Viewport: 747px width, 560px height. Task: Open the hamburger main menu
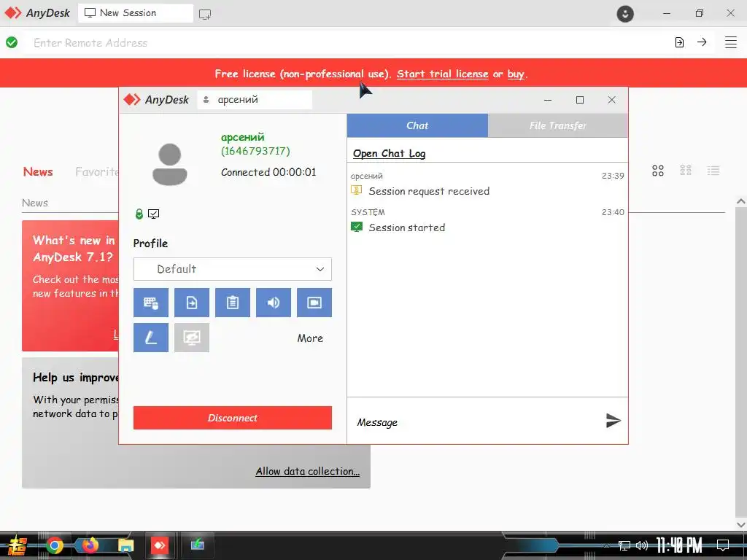731,42
